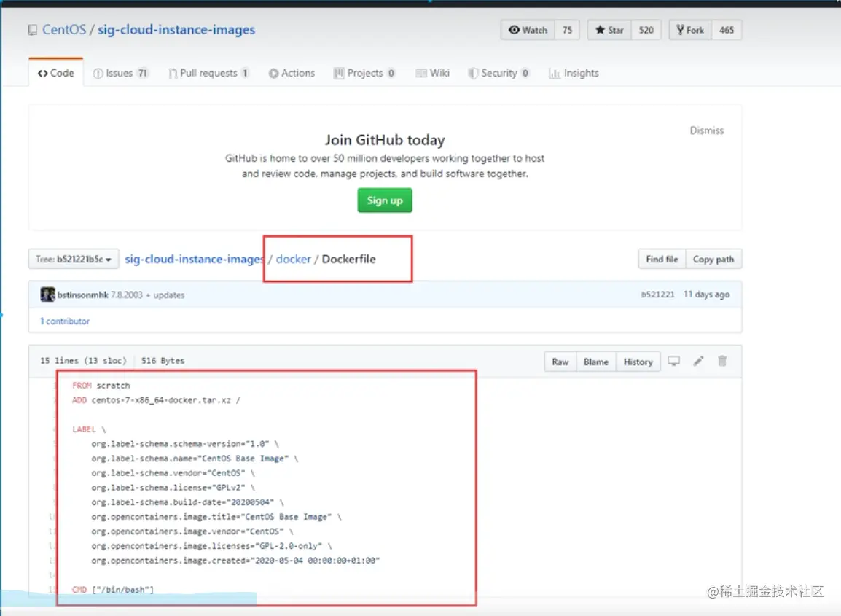Open the Security tab
The image size is (841, 616).
click(498, 73)
